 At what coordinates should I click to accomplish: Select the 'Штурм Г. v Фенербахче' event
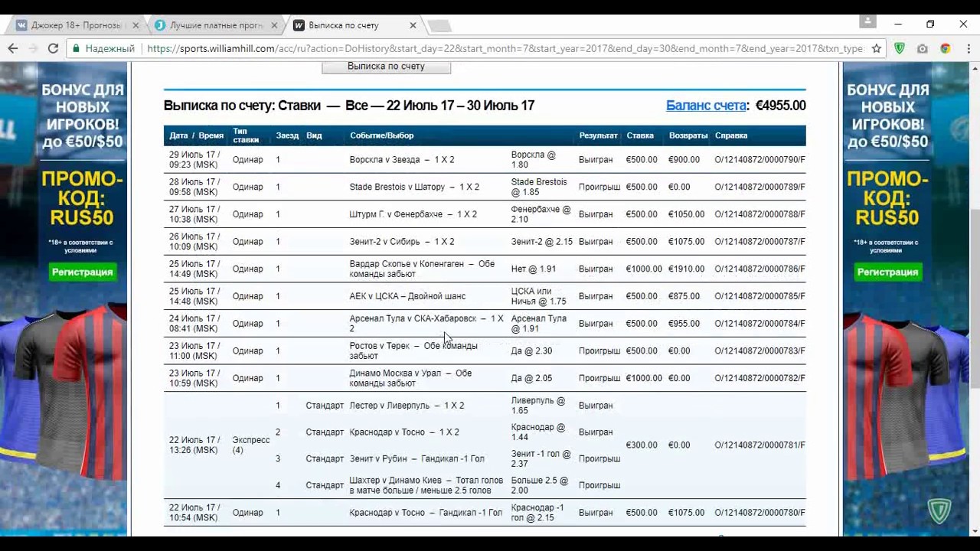413,215
